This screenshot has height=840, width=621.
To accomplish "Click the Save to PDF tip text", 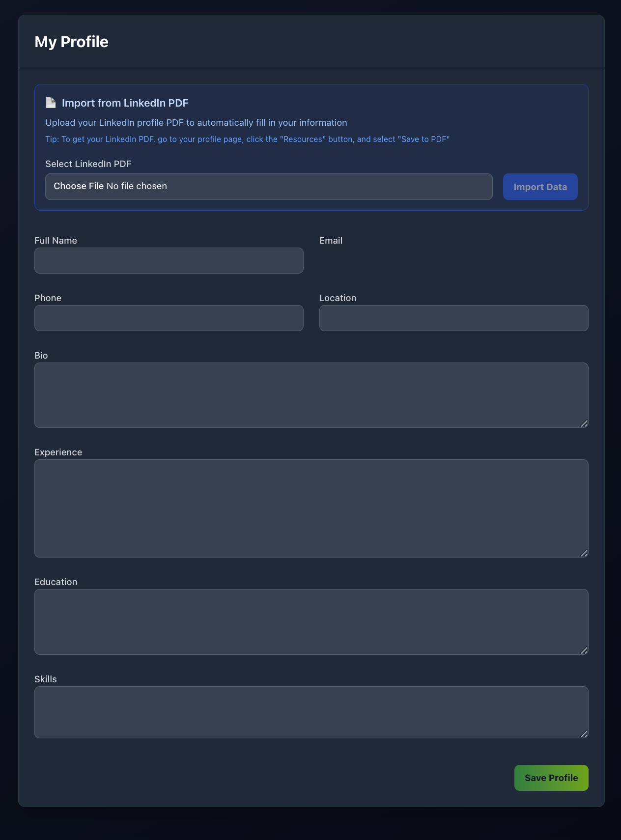I will coord(247,140).
